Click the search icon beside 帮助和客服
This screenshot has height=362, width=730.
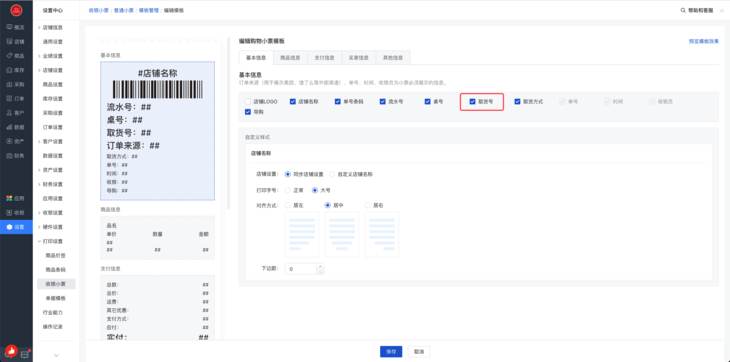(683, 10)
